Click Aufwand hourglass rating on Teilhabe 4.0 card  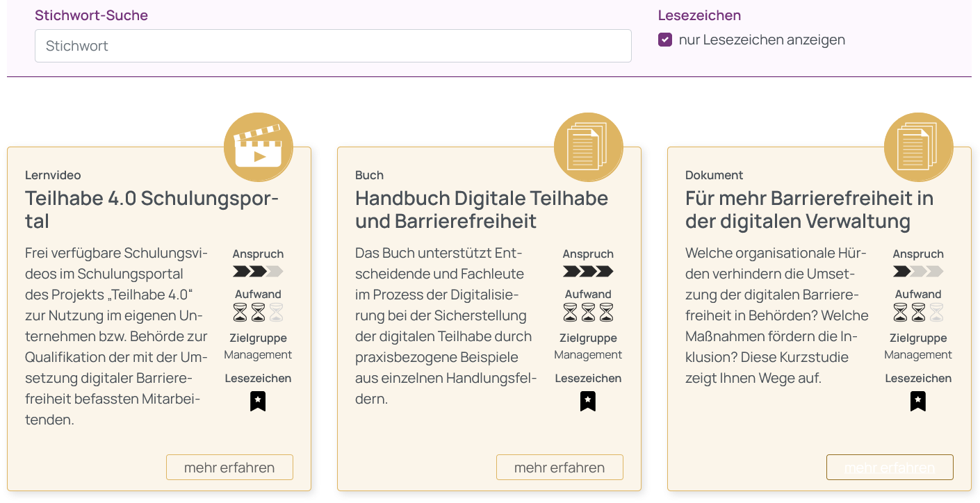point(258,313)
